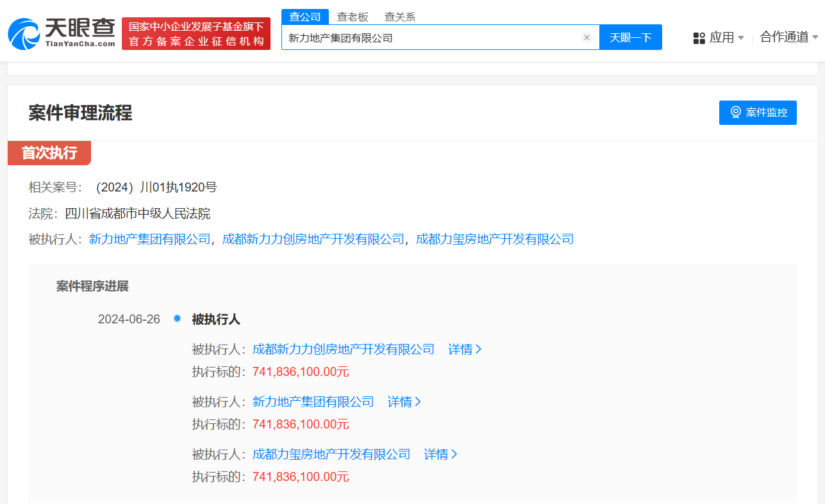Clear the search box with X icon
Image resolution: width=825 pixels, height=504 pixels.
pyautogui.click(x=586, y=38)
